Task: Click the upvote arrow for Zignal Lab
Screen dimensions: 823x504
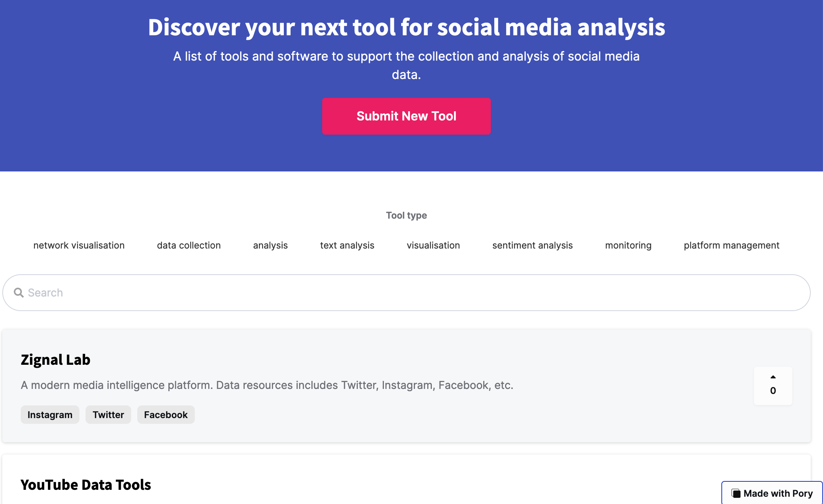Action: click(x=772, y=377)
